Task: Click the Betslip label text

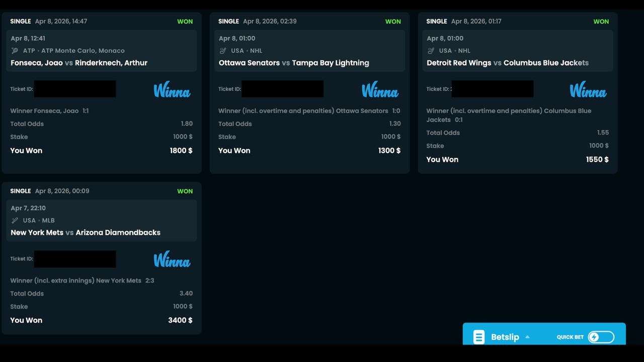Action: (x=505, y=337)
